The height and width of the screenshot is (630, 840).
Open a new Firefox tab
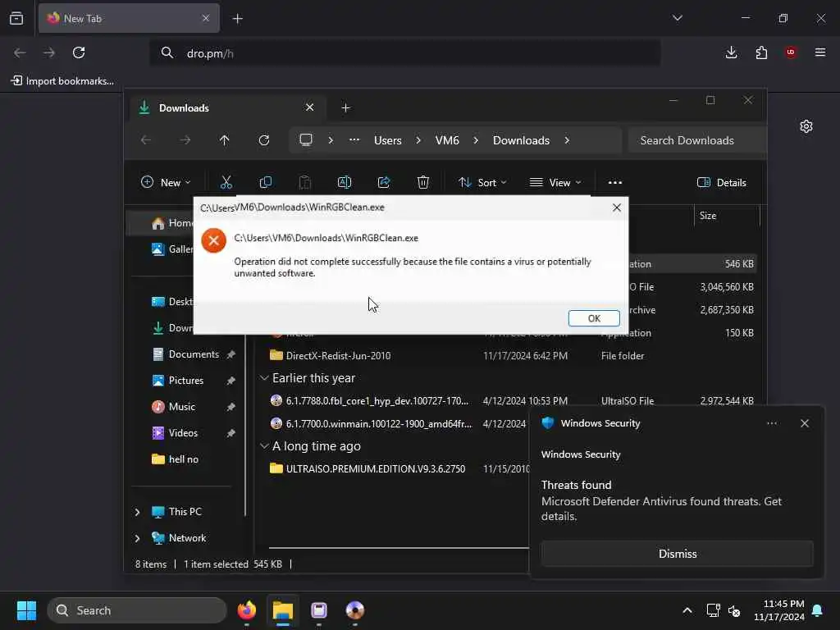[238, 19]
